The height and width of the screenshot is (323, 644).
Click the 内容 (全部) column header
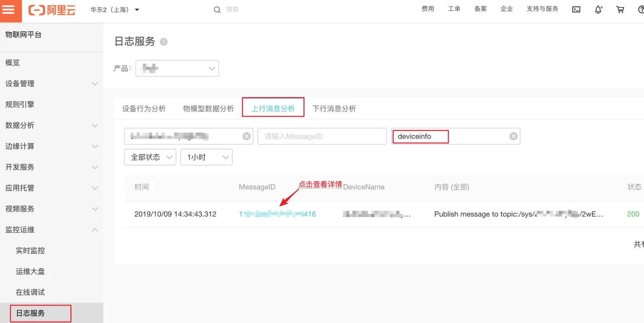[452, 187]
